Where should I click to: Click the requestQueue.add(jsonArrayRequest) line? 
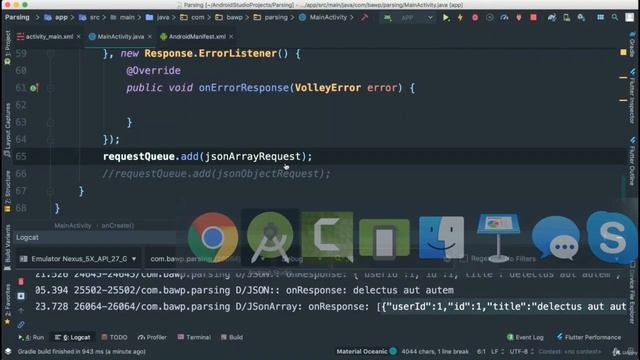[x=207, y=156]
